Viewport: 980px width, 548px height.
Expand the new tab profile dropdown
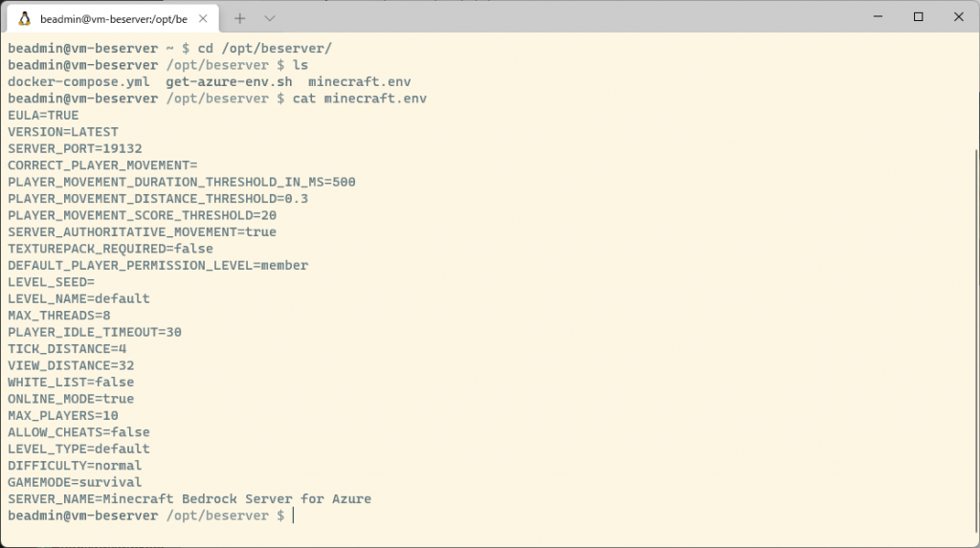click(269, 19)
